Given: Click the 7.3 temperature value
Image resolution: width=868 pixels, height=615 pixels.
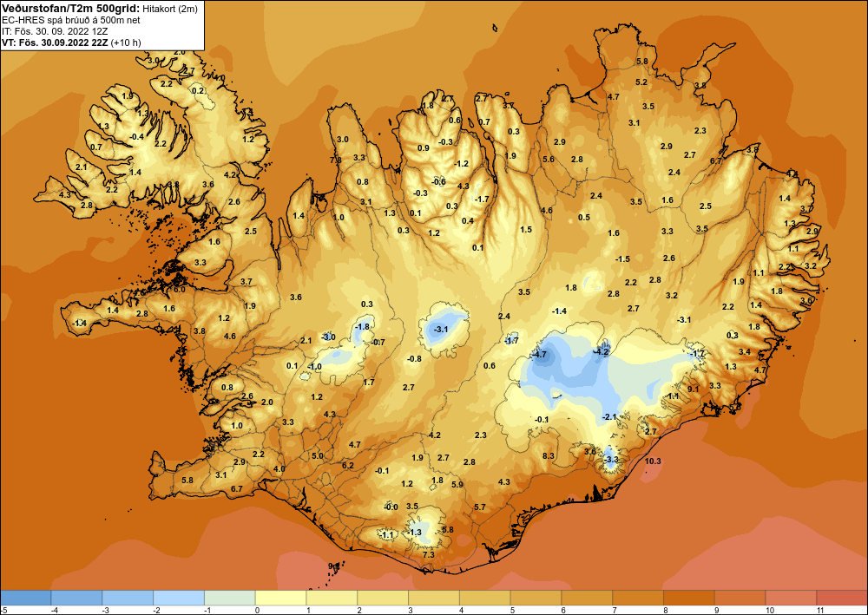Looking at the screenshot, I should 429,554.
